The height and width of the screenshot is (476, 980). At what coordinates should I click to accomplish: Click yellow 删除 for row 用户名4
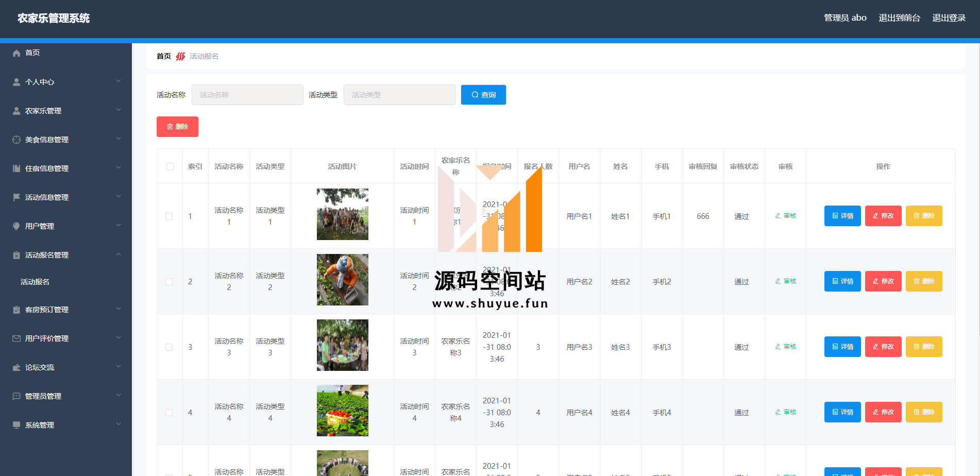coord(924,412)
